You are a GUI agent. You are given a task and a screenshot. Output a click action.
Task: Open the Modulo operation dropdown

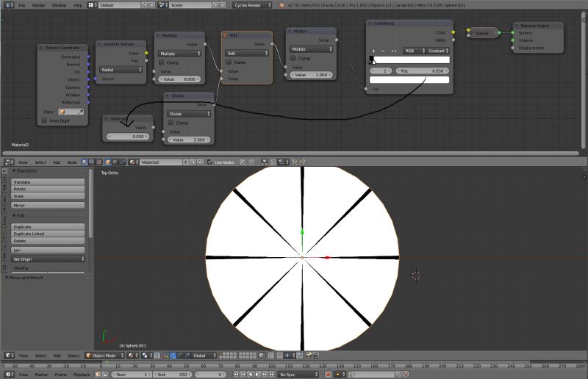click(311, 49)
